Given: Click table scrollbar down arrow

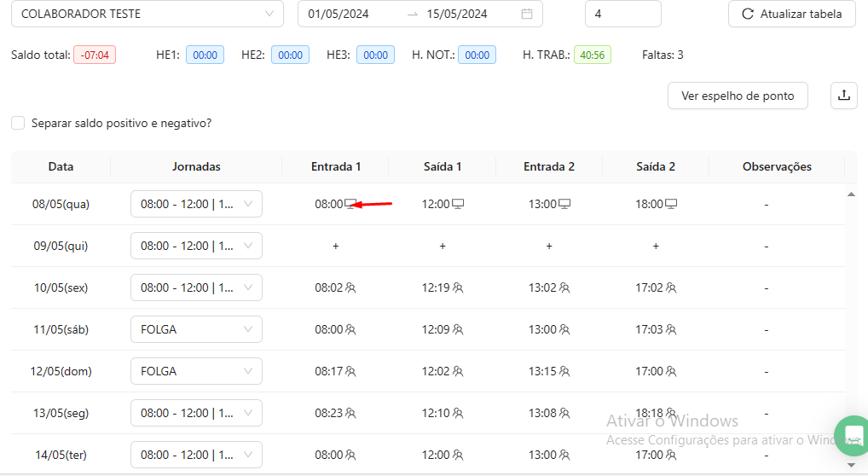Looking at the screenshot, I should click(851, 465).
